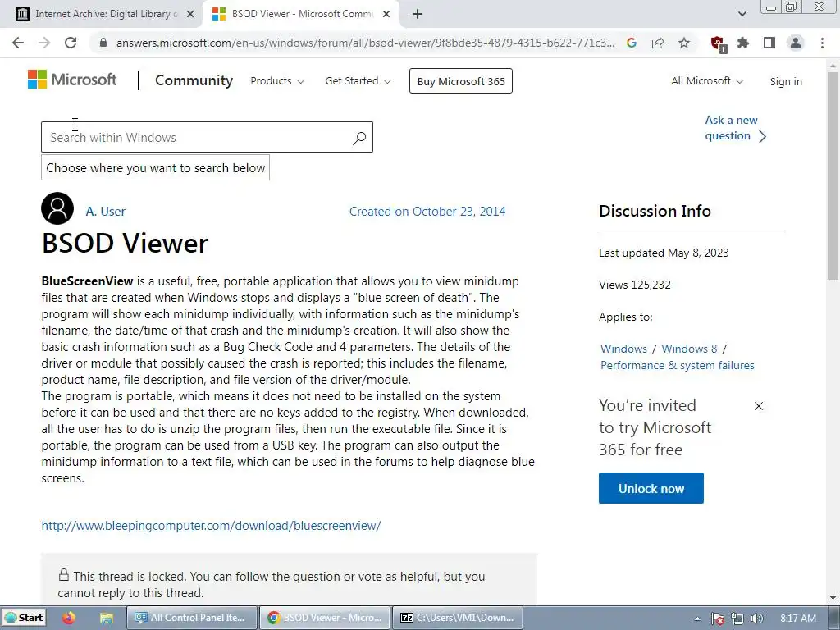This screenshot has height=630, width=840.
Task: Click the BSOD Viewer Chrome taskbar button
Action: pyautogui.click(x=325, y=618)
